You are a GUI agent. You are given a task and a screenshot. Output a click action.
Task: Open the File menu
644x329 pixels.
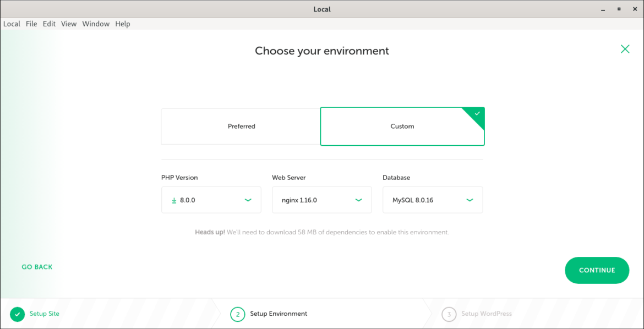[31, 24]
